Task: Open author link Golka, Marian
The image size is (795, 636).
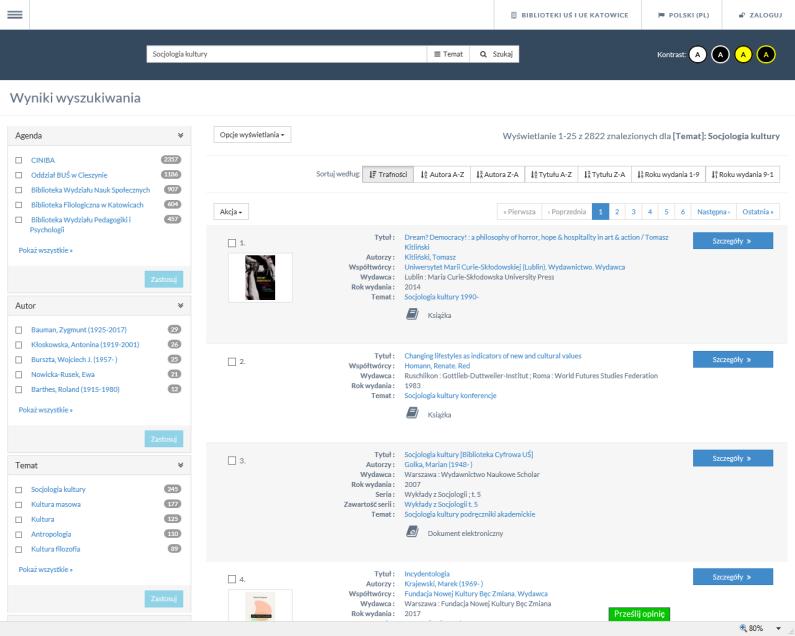Action: point(438,465)
